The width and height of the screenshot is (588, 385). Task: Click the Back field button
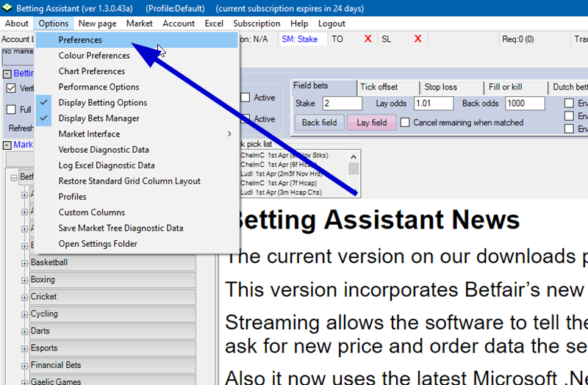[320, 123]
